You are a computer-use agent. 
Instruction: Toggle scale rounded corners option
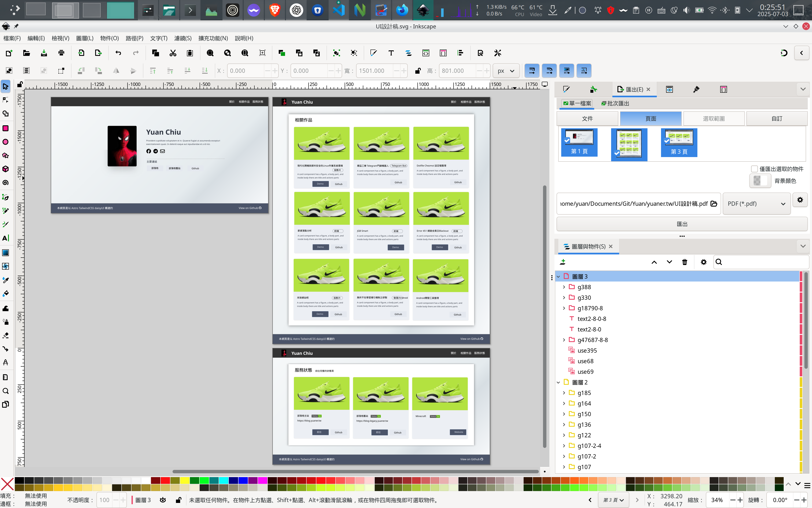[x=549, y=71]
